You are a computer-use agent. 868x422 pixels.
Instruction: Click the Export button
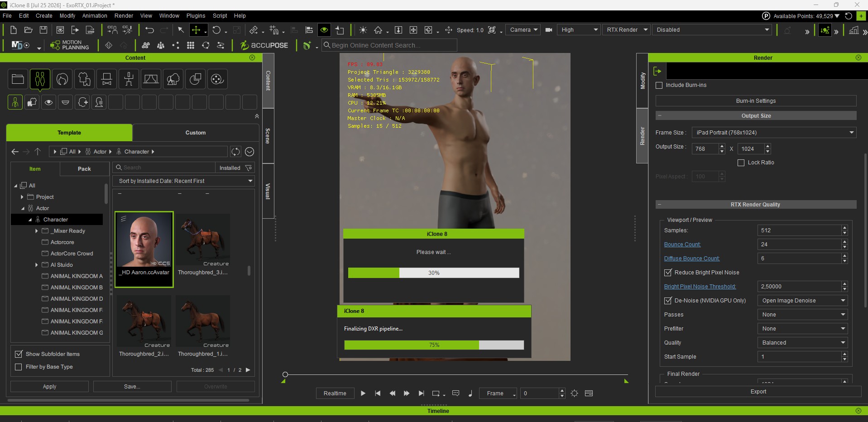click(x=758, y=392)
